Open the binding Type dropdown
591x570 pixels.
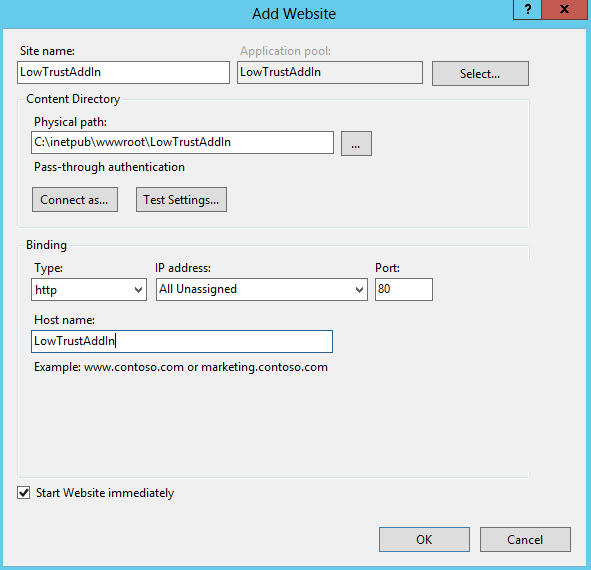89,290
